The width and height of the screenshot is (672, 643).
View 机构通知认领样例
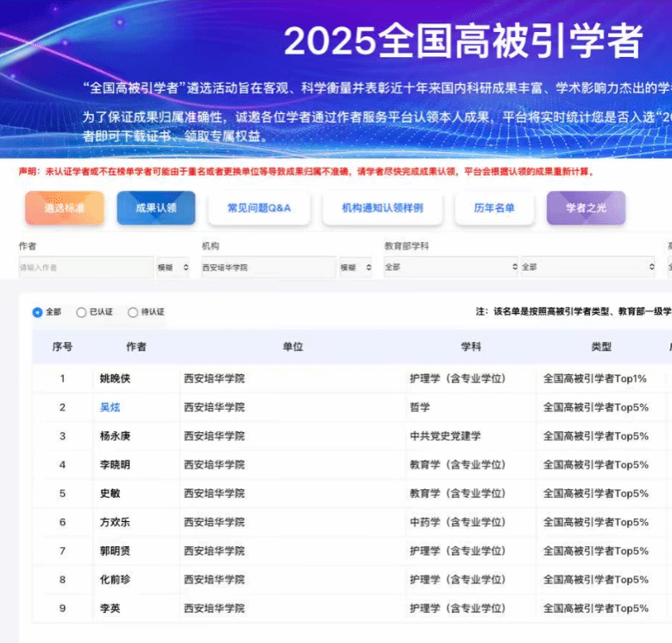[x=383, y=208]
